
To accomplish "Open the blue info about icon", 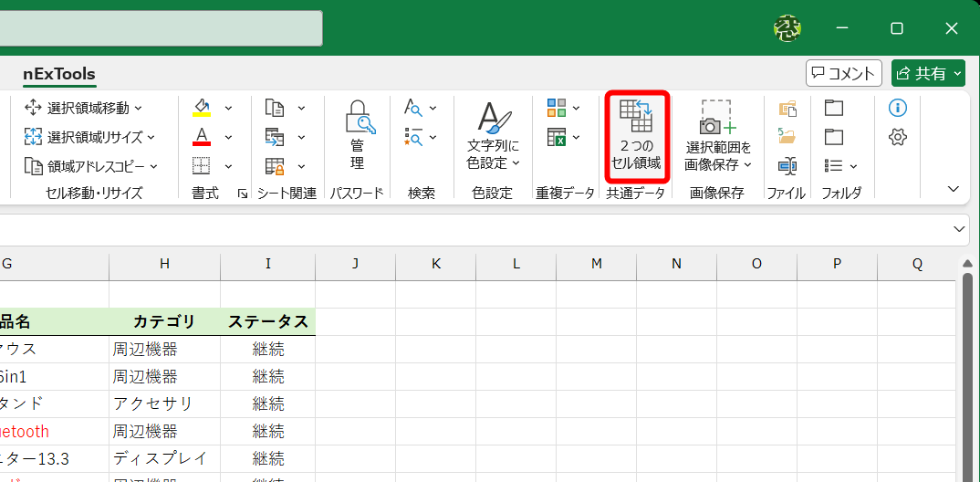I will click(x=898, y=108).
